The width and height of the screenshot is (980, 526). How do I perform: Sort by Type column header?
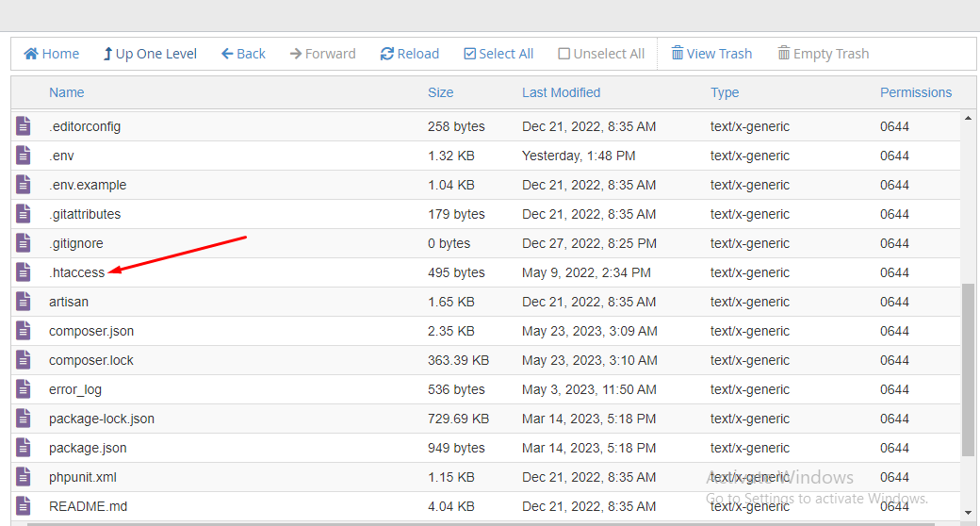pos(725,92)
